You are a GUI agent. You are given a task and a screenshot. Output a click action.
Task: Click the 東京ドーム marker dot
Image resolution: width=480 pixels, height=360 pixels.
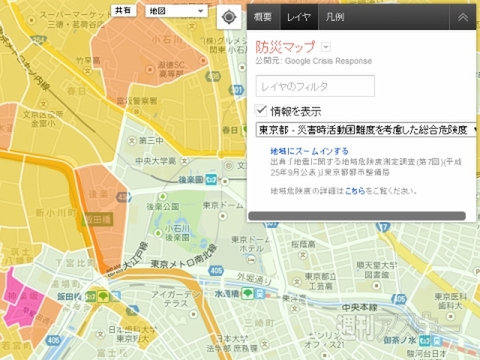pos(223,216)
